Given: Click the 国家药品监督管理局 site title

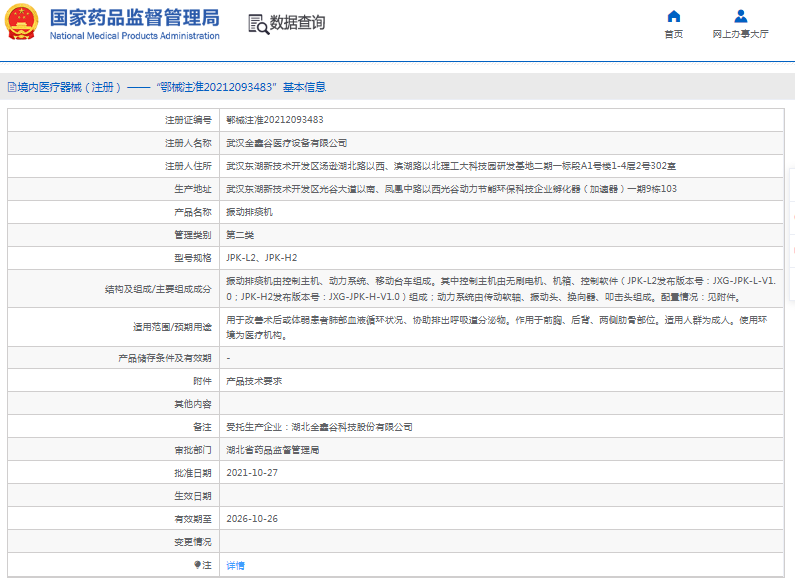Looking at the screenshot, I should (x=134, y=17).
